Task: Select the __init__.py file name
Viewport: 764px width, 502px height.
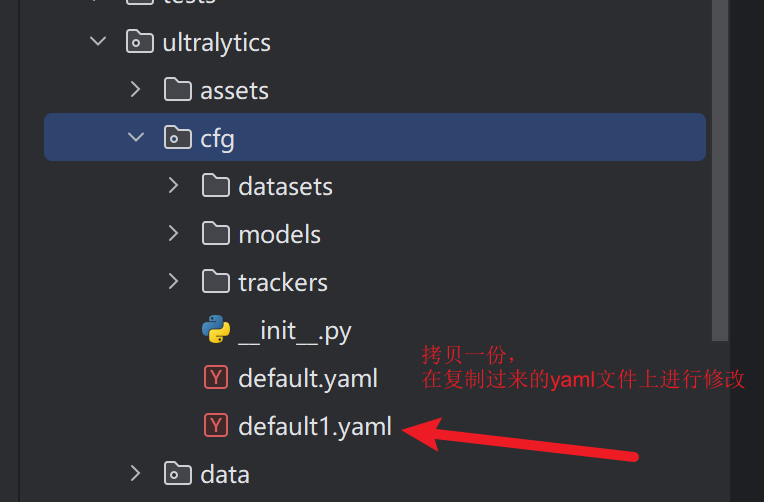Action: [295, 332]
